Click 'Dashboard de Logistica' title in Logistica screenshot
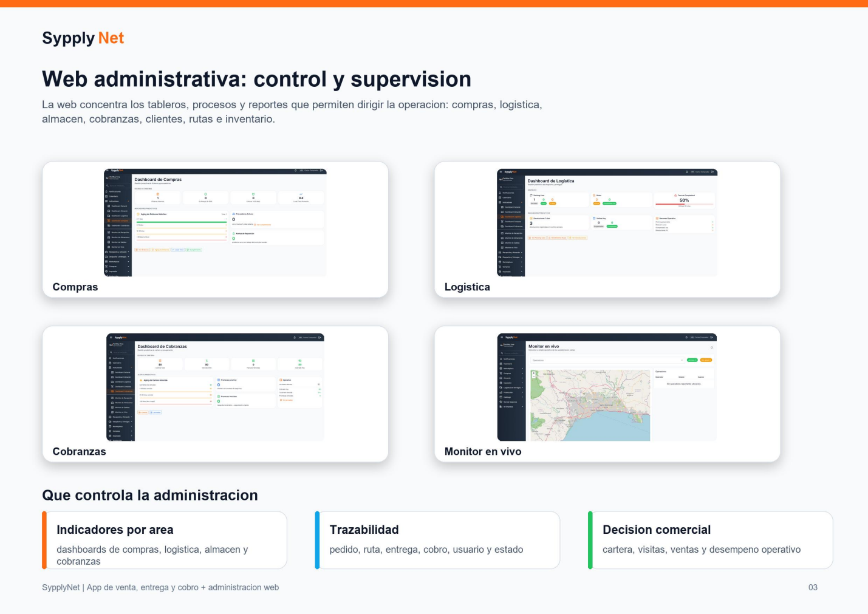 (x=551, y=181)
